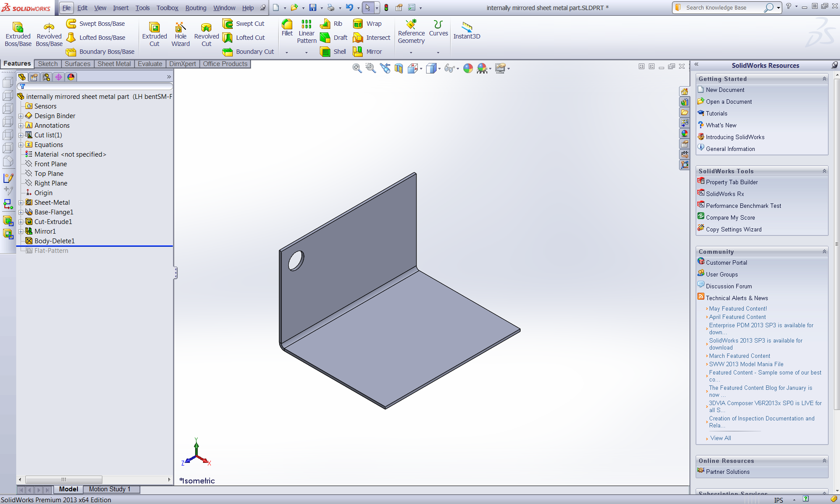The width and height of the screenshot is (840, 504).
Task: Click New Document link
Action: point(725,90)
